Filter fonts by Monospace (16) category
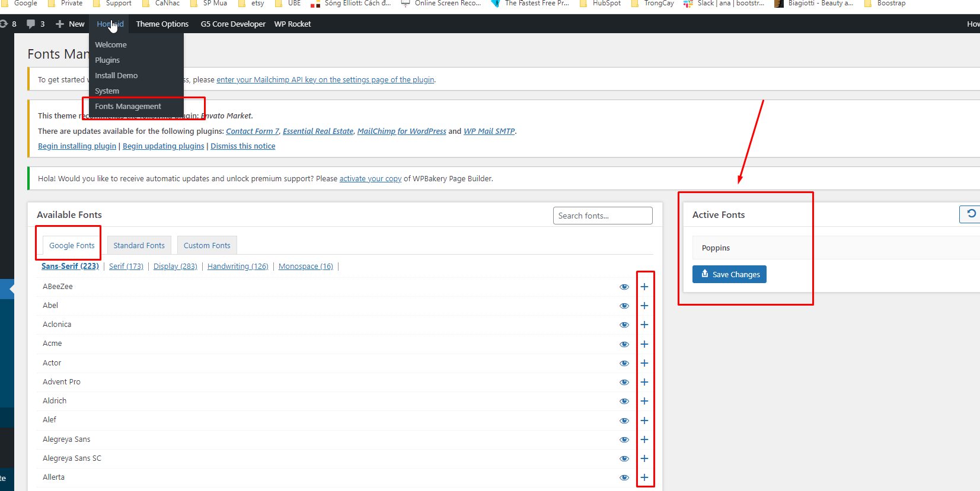Image resolution: width=980 pixels, height=491 pixels. tap(306, 267)
